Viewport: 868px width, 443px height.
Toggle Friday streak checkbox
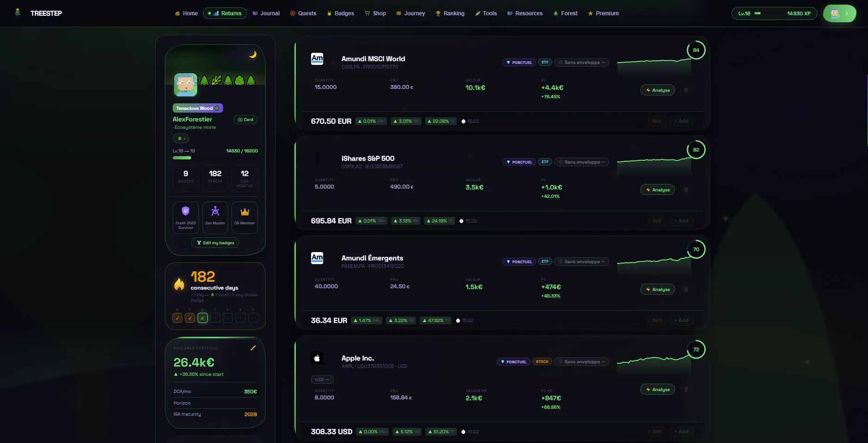(228, 318)
